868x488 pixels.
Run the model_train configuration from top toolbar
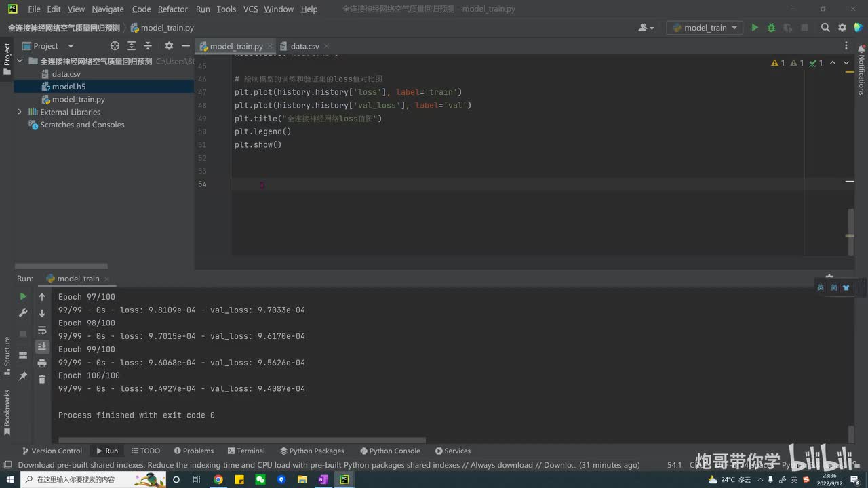[x=755, y=28]
